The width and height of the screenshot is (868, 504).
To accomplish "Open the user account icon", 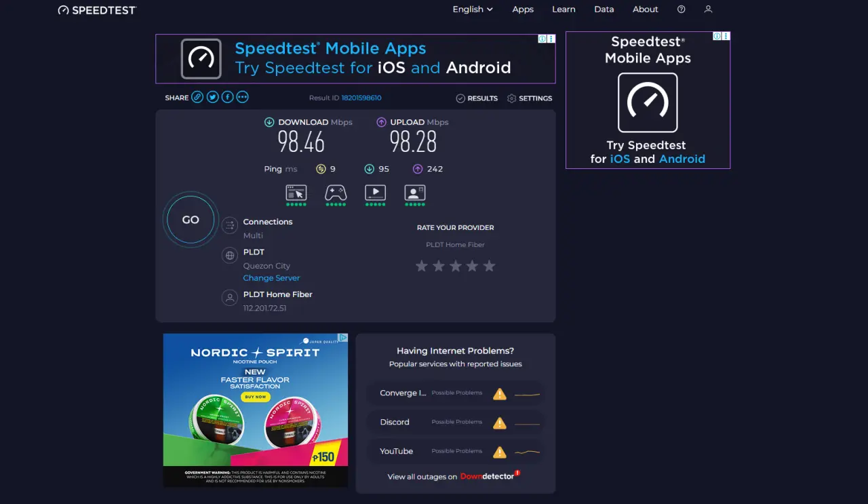I will click(708, 9).
